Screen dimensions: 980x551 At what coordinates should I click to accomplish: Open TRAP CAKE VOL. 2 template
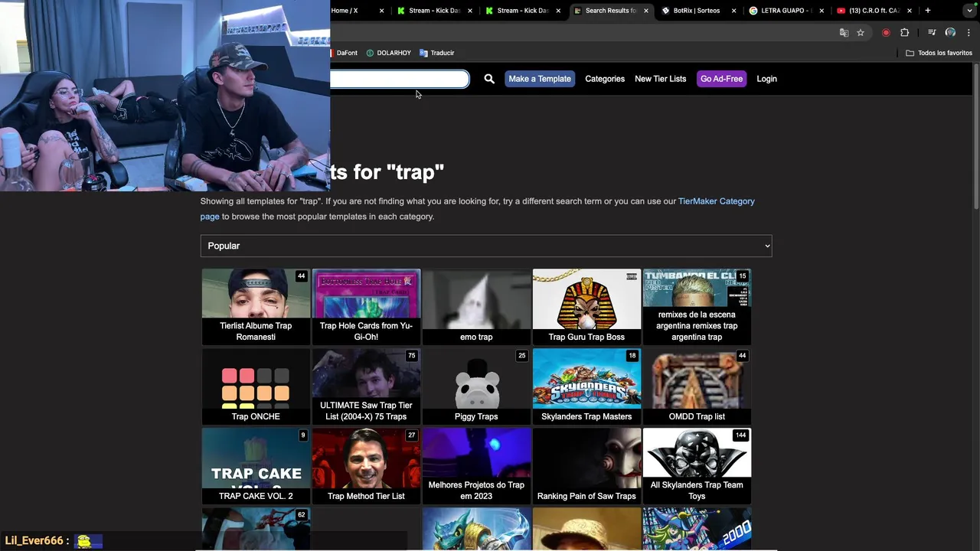point(256,466)
